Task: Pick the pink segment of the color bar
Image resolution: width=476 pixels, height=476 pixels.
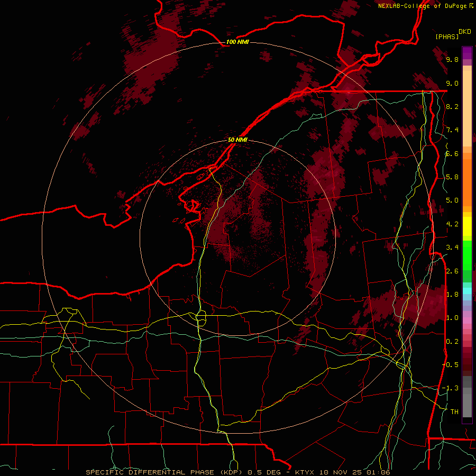Action: pyautogui.click(x=467, y=321)
